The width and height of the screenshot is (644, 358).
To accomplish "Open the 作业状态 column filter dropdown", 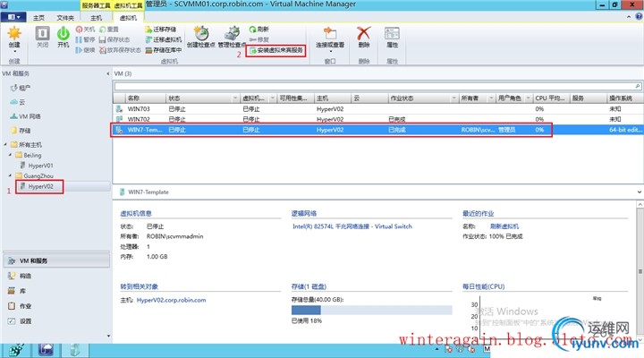I will pos(453,98).
